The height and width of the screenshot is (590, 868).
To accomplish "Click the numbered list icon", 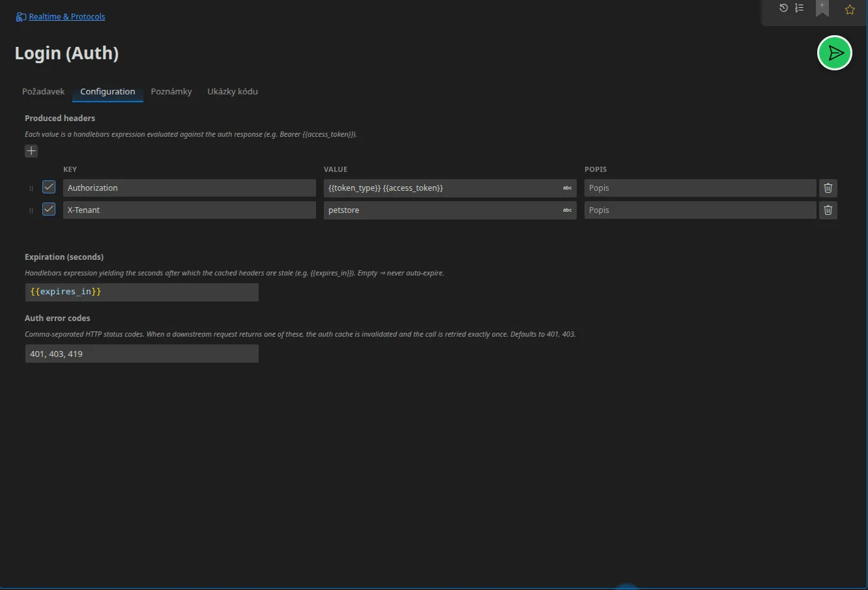I will (799, 8).
